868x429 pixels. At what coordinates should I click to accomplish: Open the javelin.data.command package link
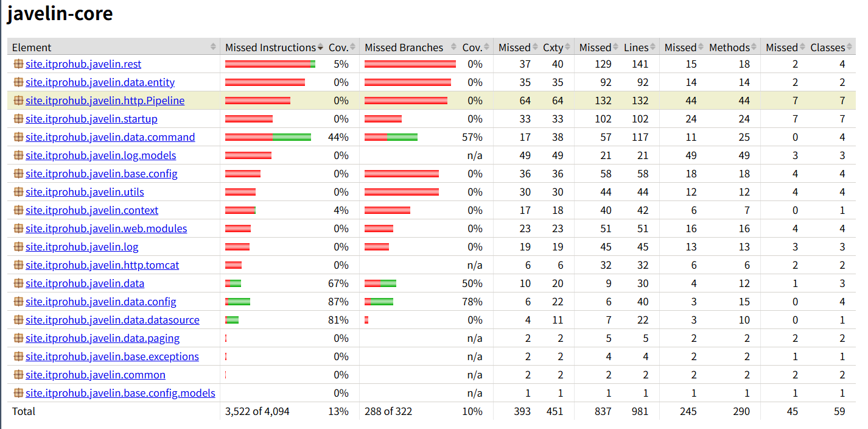coord(110,137)
